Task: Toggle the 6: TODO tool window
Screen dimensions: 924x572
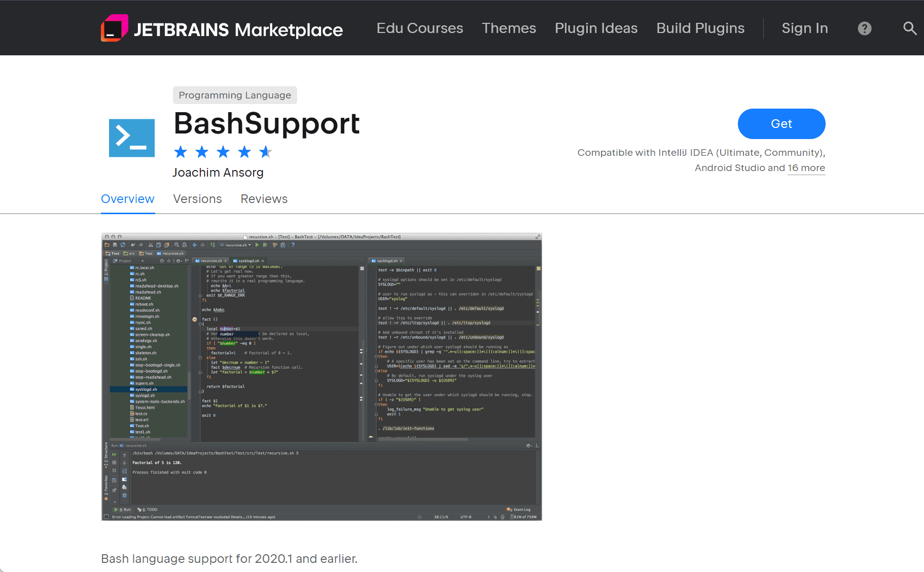Action: tap(148, 510)
